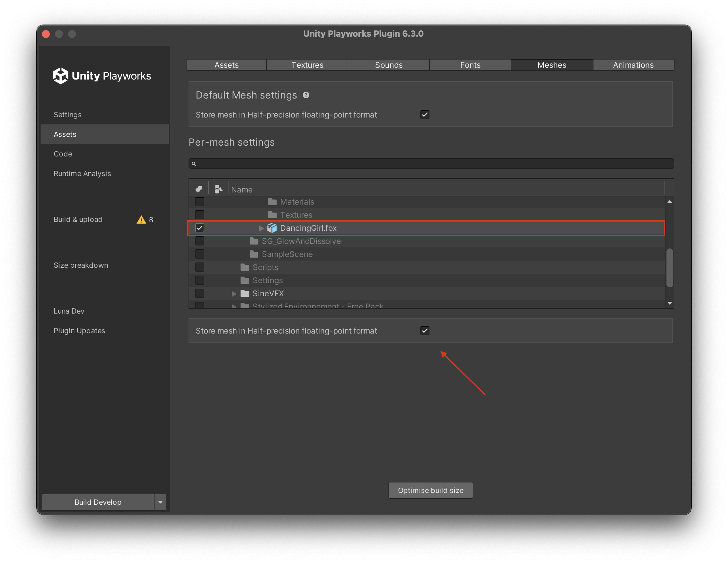Select the Materials folder name
Image resolution: width=728 pixels, height=563 pixels.
(x=297, y=202)
